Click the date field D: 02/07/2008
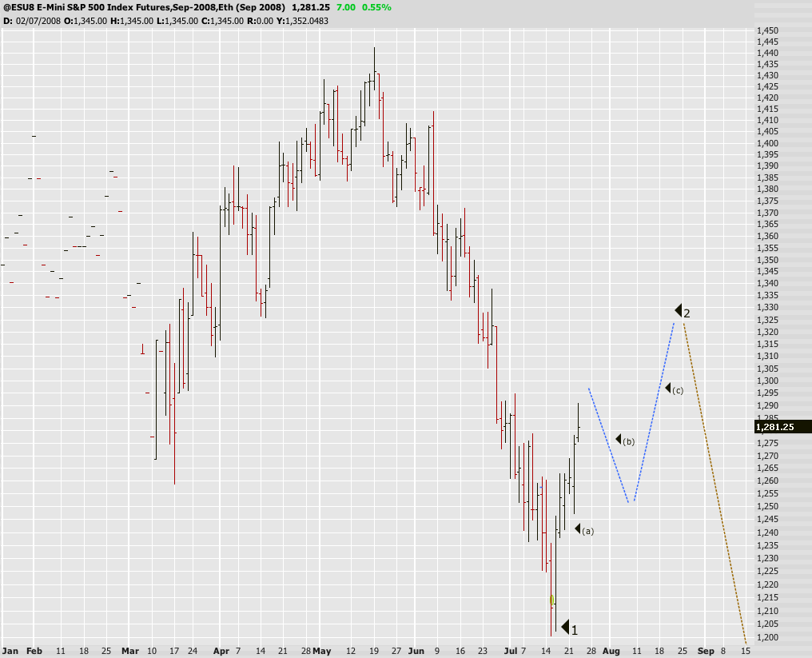The height and width of the screenshot is (658, 812). click(33, 21)
